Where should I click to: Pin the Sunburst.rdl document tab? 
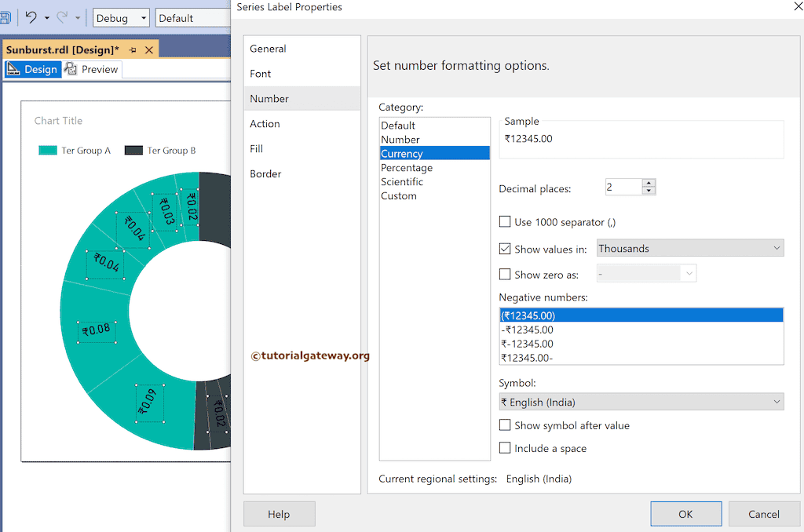(133, 49)
